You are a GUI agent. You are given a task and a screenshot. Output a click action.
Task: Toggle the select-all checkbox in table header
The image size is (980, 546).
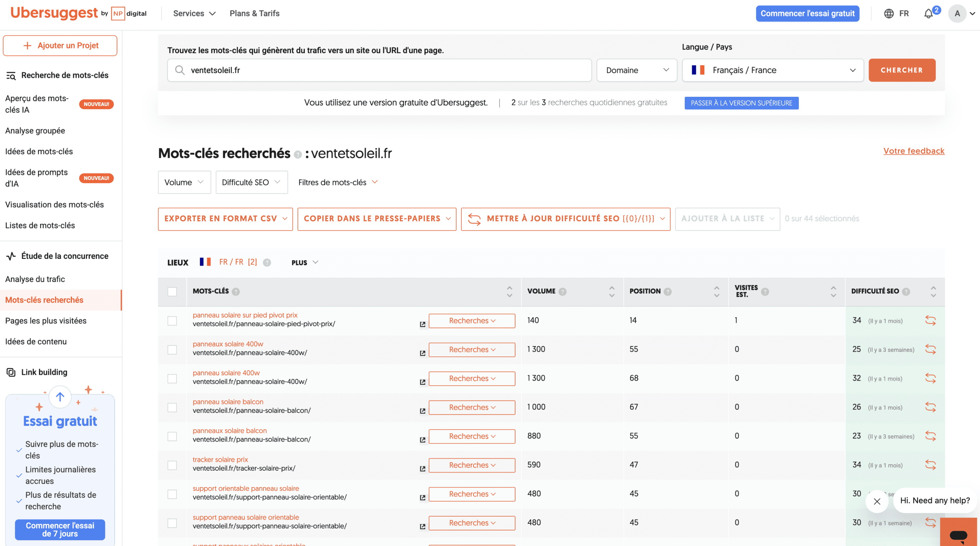coord(172,291)
